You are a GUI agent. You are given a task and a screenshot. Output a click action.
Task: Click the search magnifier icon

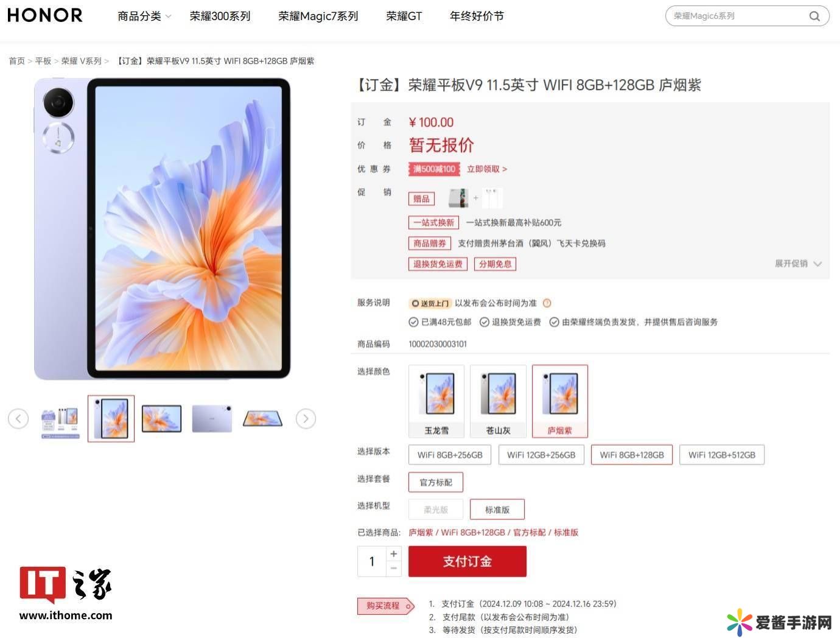click(x=814, y=16)
